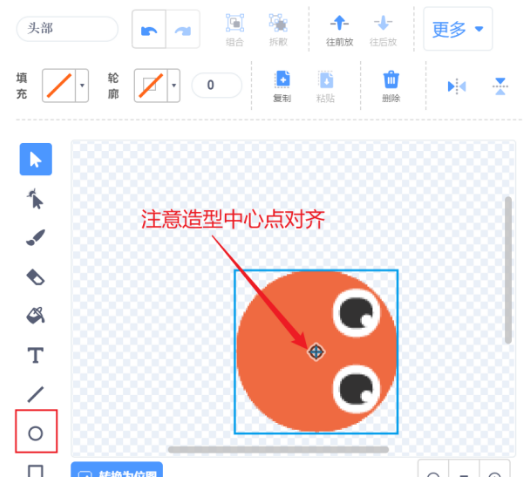The image size is (531, 478).
Task: Select the Brush tool
Action: [35, 237]
